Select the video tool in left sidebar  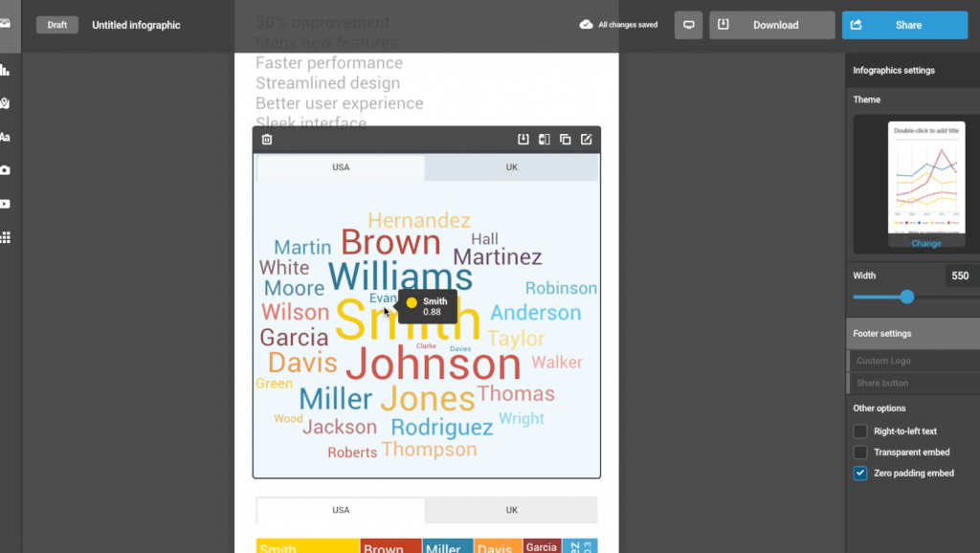pyautogui.click(x=9, y=204)
